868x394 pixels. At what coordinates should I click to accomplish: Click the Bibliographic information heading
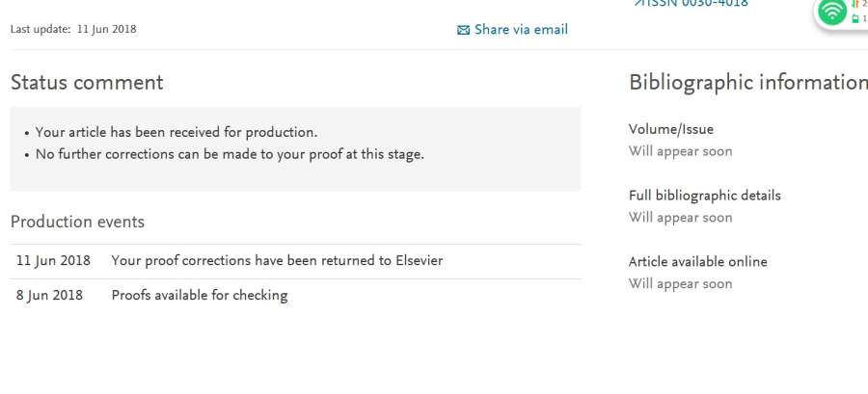point(747,82)
